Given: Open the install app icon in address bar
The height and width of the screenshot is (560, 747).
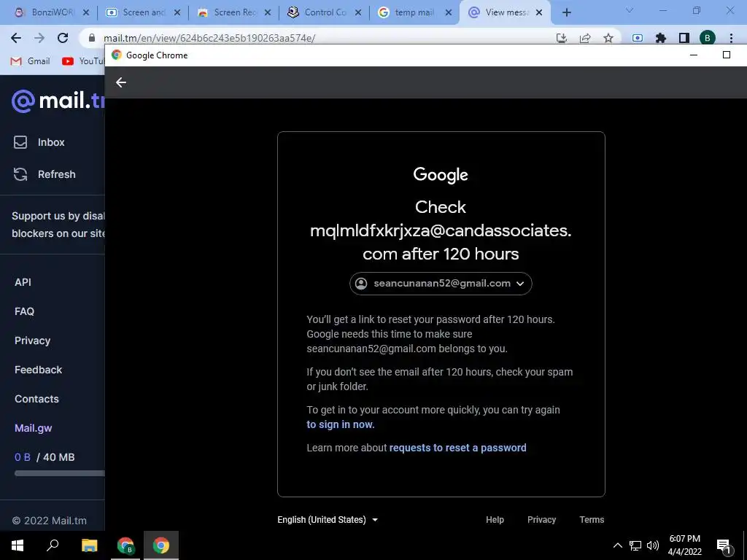Looking at the screenshot, I should coord(562,38).
